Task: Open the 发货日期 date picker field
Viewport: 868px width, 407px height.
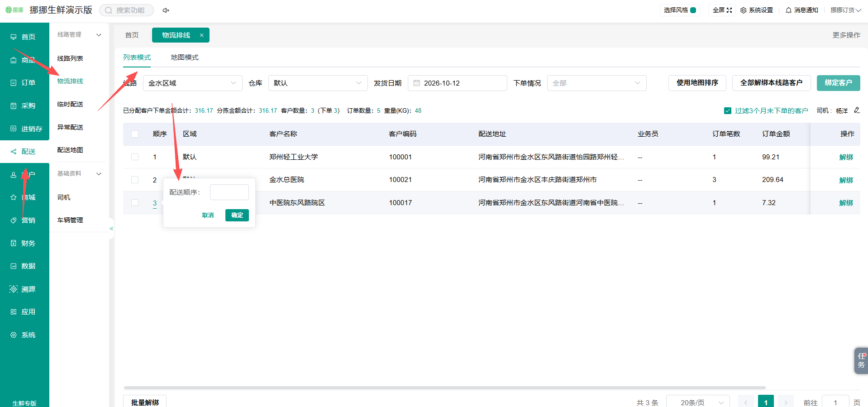Action: pos(458,83)
